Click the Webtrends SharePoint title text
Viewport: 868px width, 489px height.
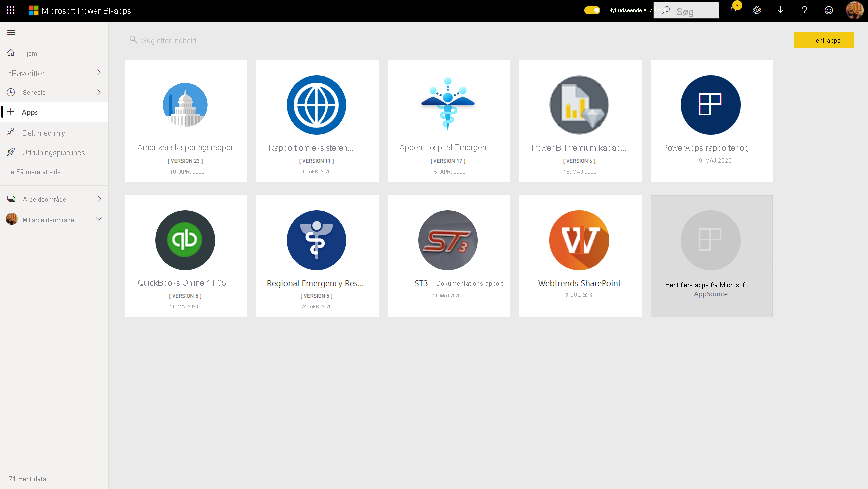click(x=579, y=283)
